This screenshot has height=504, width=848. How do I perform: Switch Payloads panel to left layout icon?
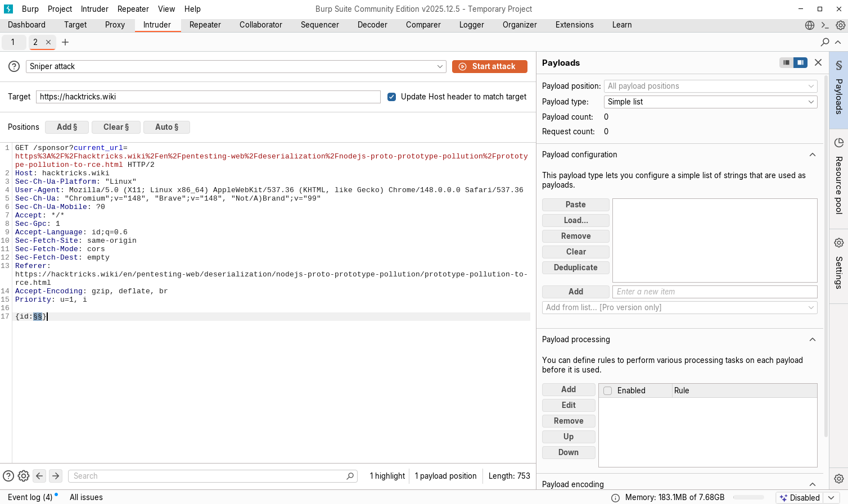786,63
